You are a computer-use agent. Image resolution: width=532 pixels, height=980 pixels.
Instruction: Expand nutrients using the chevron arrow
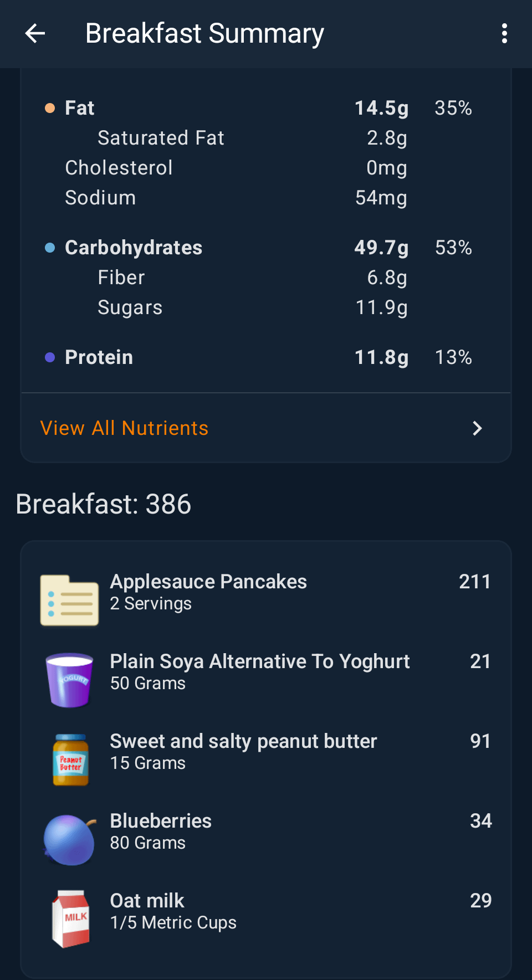point(477,428)
